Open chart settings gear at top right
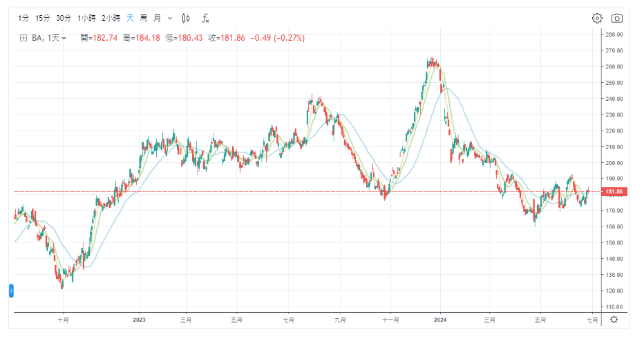The image size is (644, 339). 597,18
